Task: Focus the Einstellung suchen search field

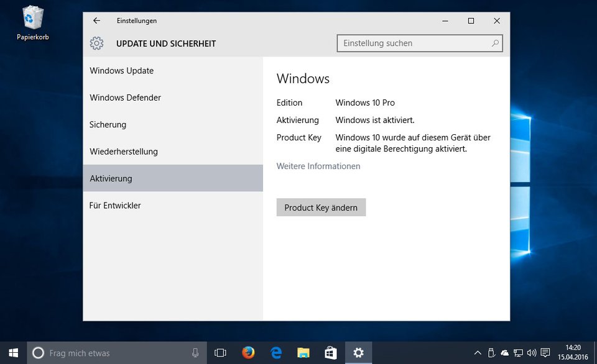Action: pos(420,43)
